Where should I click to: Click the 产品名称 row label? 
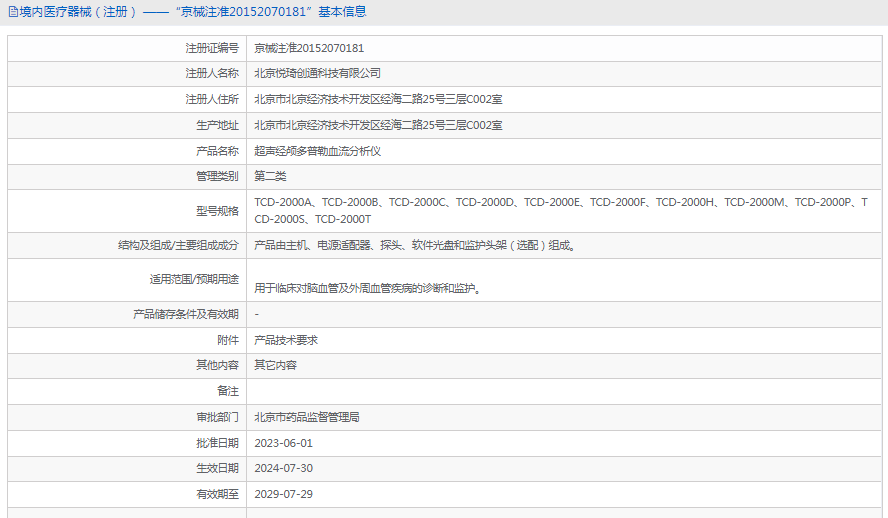217,151
